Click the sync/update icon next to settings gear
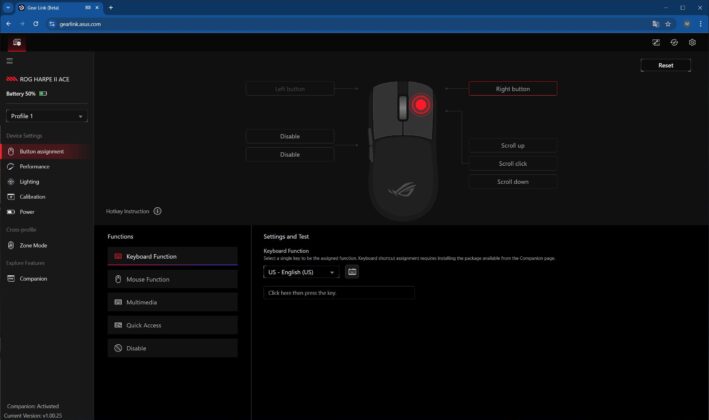This screenshot has height=420, width=709. click(674, 42)
